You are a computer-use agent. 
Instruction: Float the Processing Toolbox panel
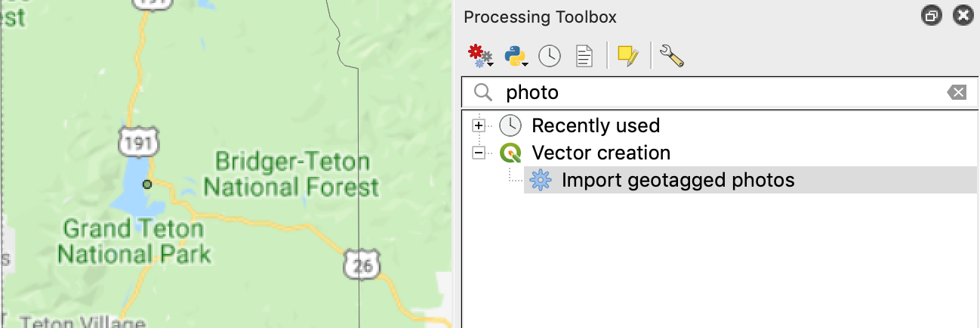932,16
